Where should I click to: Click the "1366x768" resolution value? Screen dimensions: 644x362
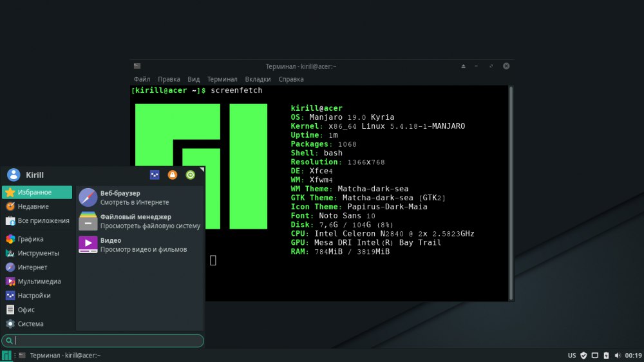[366, 162]
